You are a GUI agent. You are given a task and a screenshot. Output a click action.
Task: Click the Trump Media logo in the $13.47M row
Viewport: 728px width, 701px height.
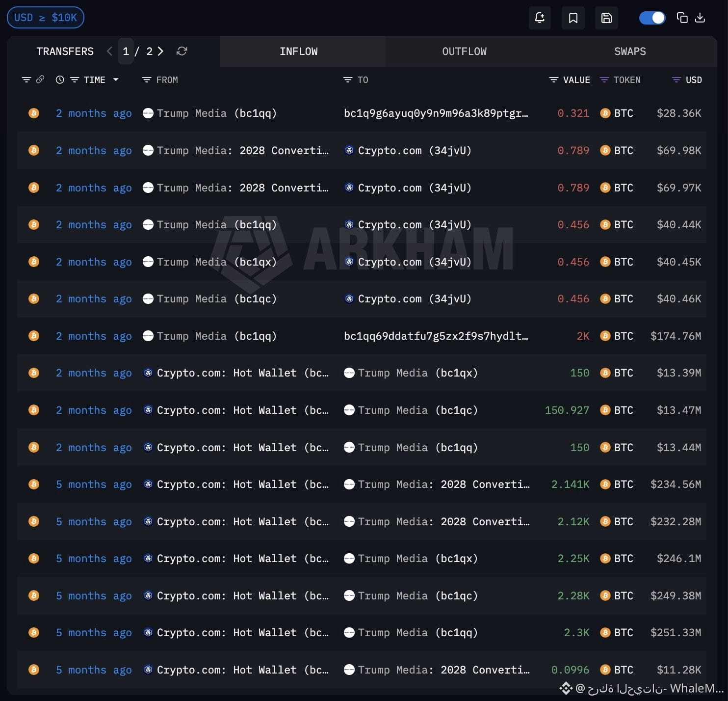(349, 410)
